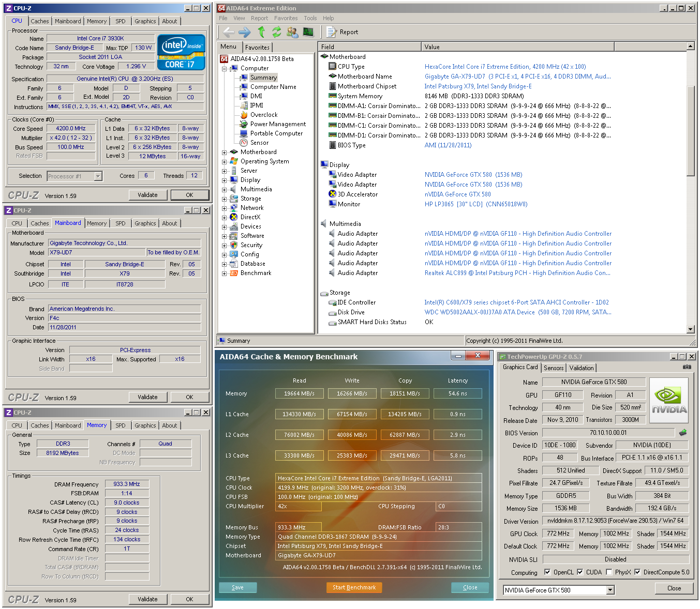Enable the PhysX checkbox in GPU-Z
700x609 pixels.
point(609,572)
